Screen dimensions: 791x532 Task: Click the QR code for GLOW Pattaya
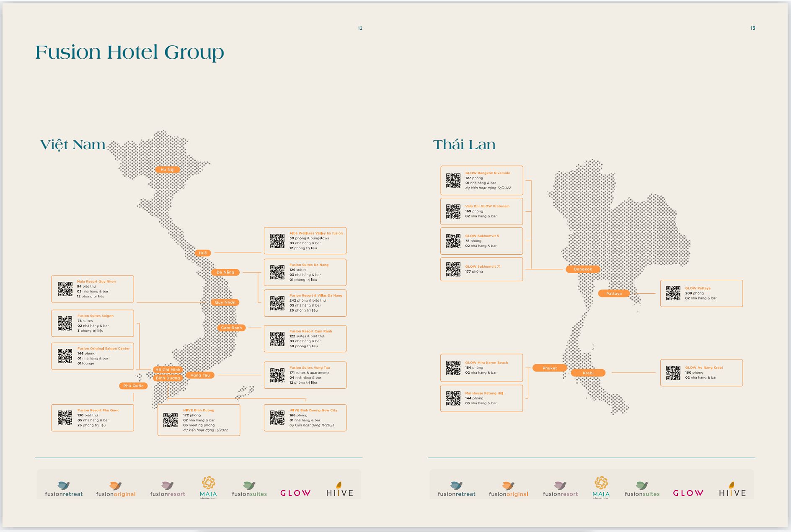click(673, 293)
